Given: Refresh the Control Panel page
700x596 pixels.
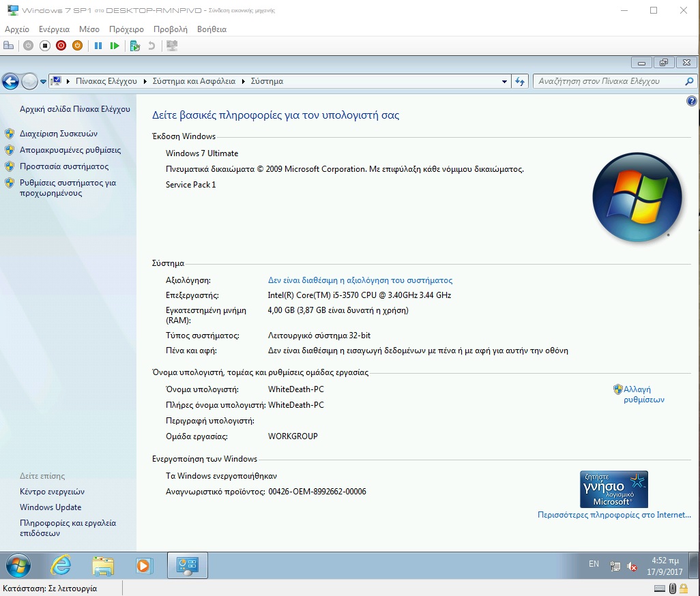Looking at the screenshot, I should (520, 82).
